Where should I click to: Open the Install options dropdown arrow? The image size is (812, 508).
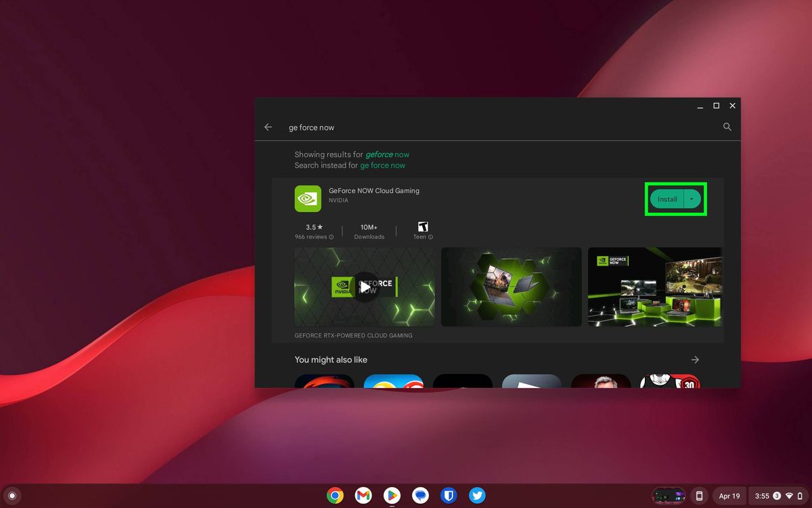(x=692, y=198)
